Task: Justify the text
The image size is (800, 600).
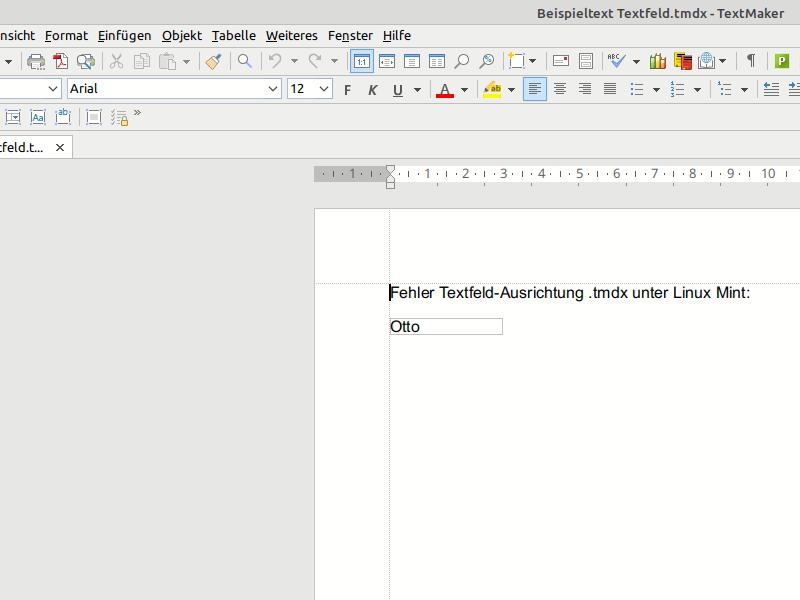Action: [610, 89]
